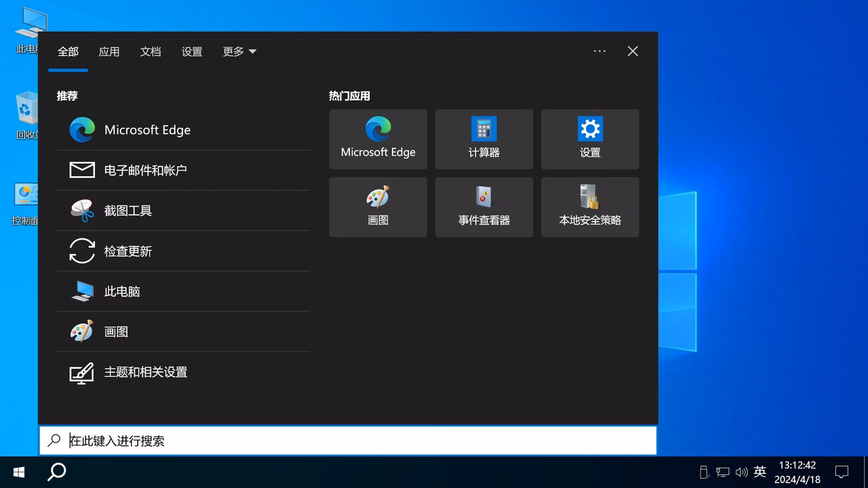Open the Settings (设置) gear tile
This screenshot has height=488, width=868.
coord(590,139)
